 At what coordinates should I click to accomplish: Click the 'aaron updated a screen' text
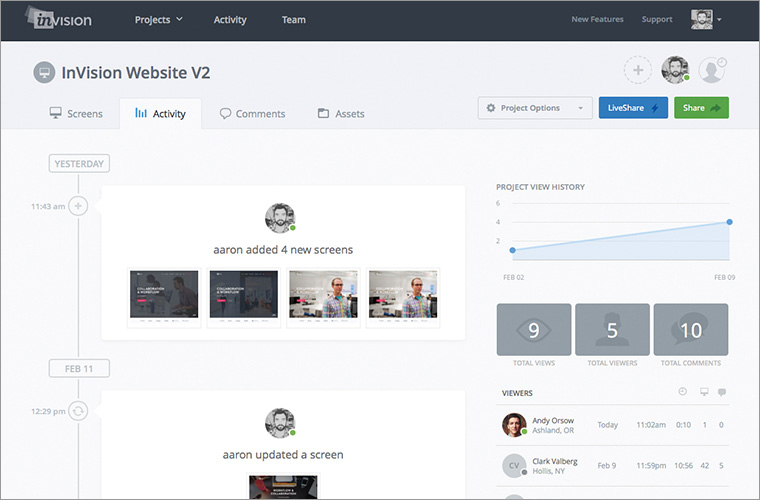pos(283,455)
